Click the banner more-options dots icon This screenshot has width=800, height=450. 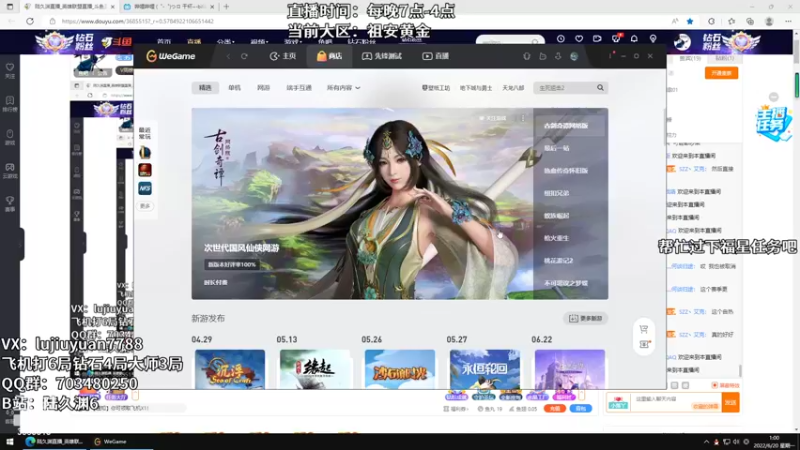click(523, 118)
